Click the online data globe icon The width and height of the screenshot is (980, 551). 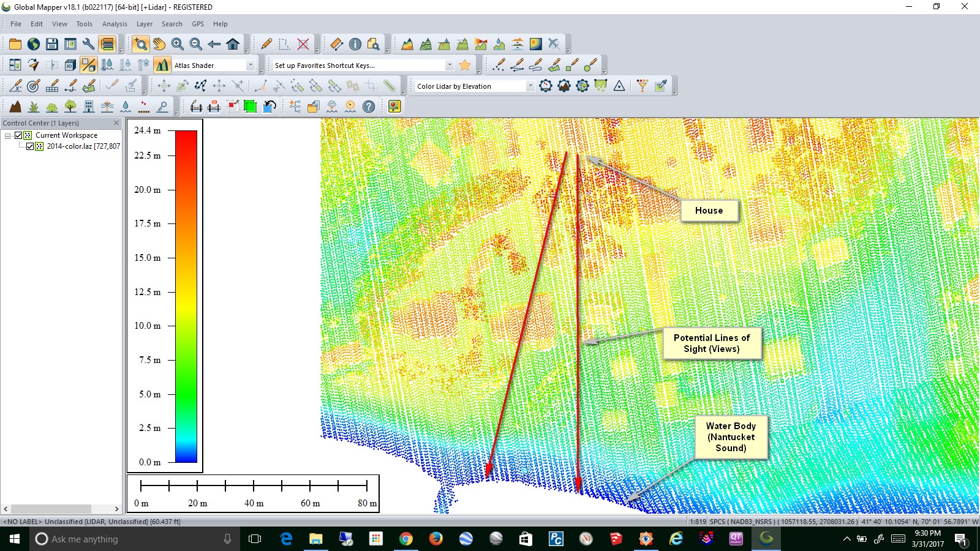coord(34,44)
